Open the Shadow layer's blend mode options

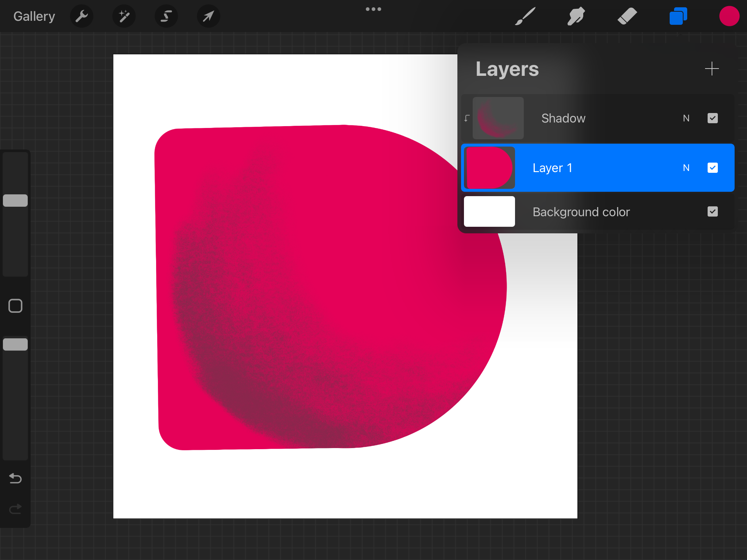click(686, 118)
